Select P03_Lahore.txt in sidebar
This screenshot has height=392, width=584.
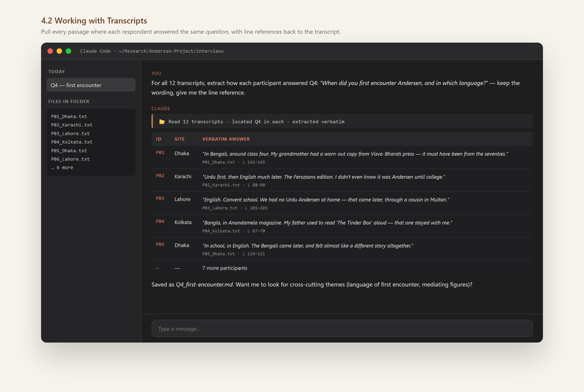pyautogui.click(x=70, y=134)
